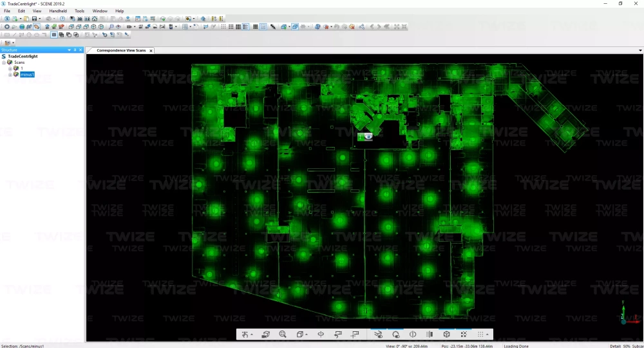Open the box view dropdown in bottom toolbar
The height and width of the screenshot is (348, 644).
tap(307, 335)
